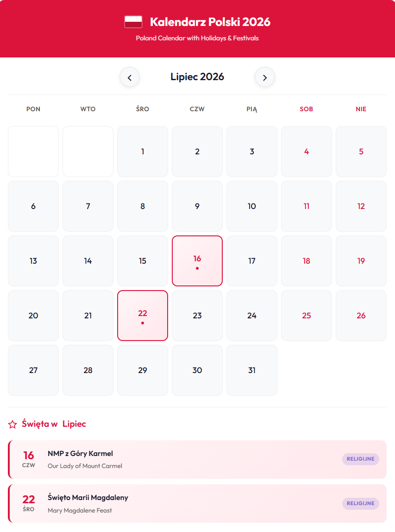
Task: Click the star icon beside Święta w Lipiec
Action: tap(13, 424)
